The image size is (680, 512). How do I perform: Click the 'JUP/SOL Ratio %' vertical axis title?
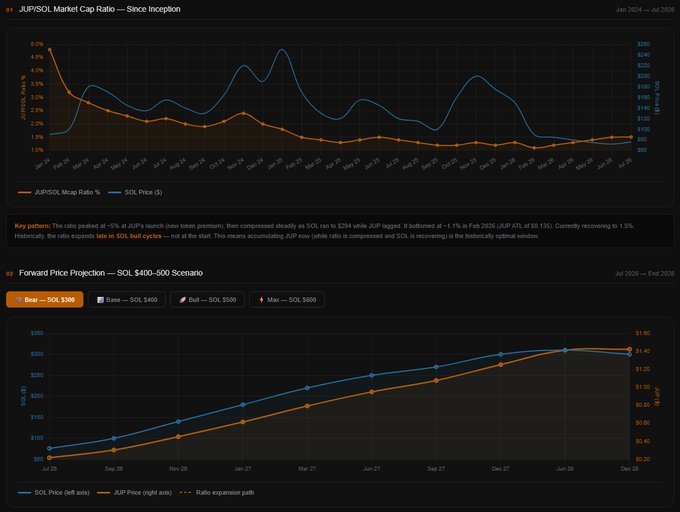[x=23, y=97]
